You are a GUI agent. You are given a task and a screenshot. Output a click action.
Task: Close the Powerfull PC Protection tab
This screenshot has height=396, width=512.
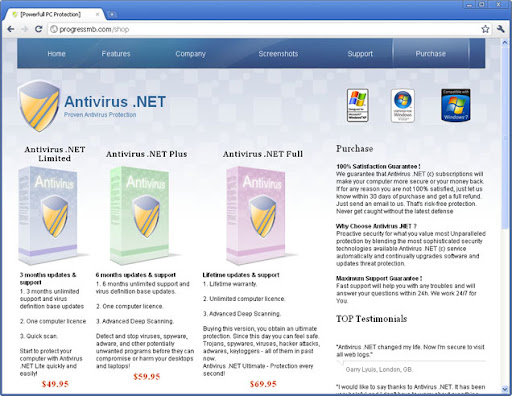(x=97, y=14)
